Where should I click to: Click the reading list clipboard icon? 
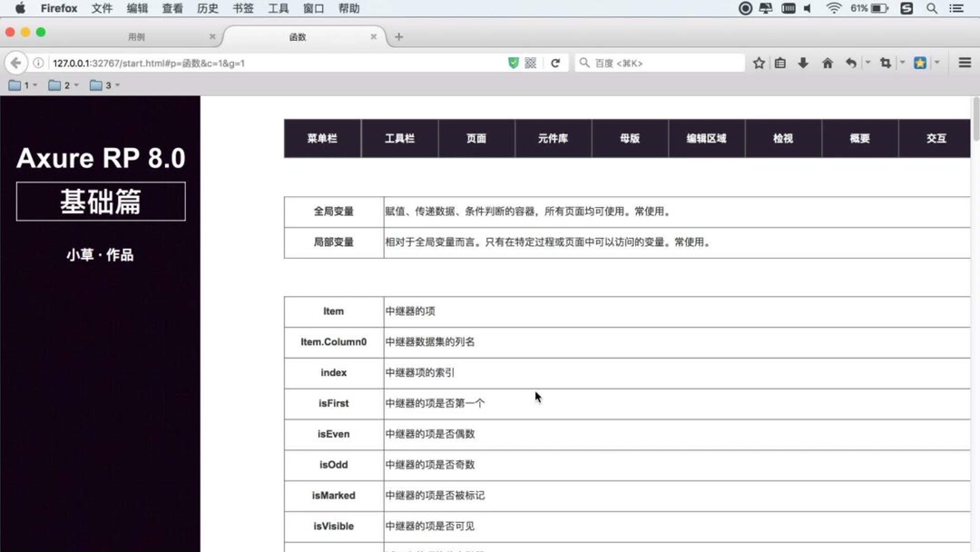pos(780,63)
